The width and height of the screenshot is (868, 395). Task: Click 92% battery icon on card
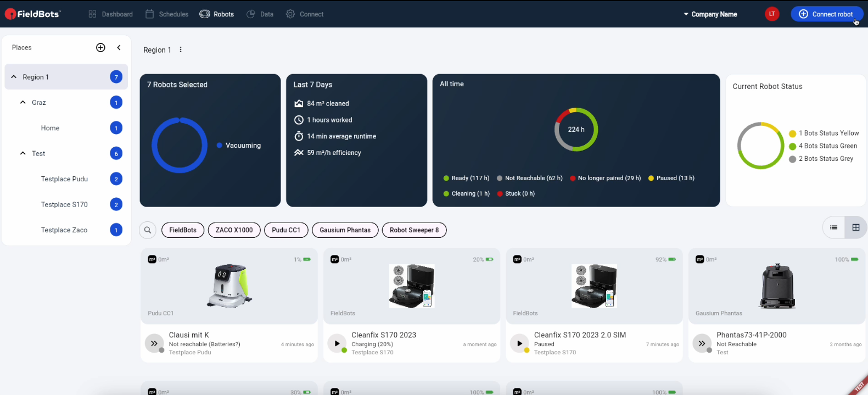coord(672,259)
